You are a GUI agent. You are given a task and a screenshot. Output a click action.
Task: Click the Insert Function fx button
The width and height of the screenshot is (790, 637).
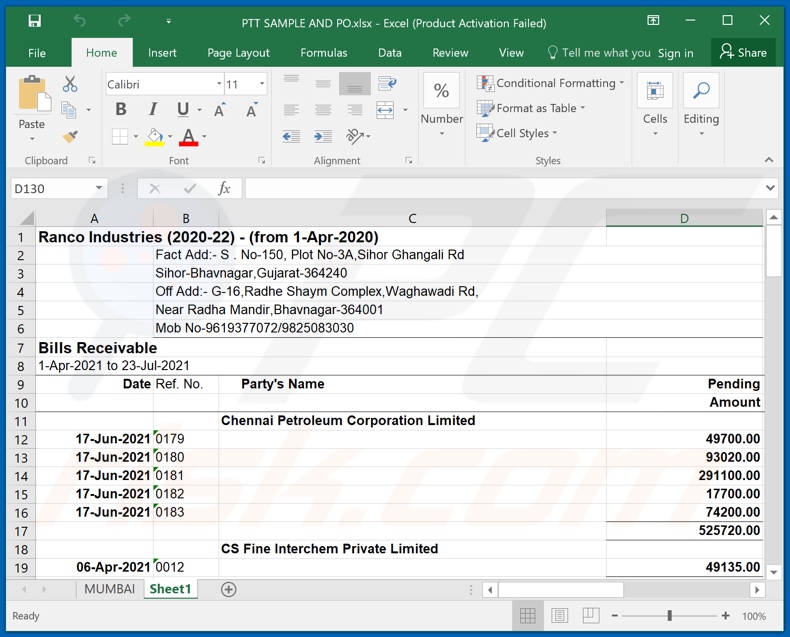224,188
